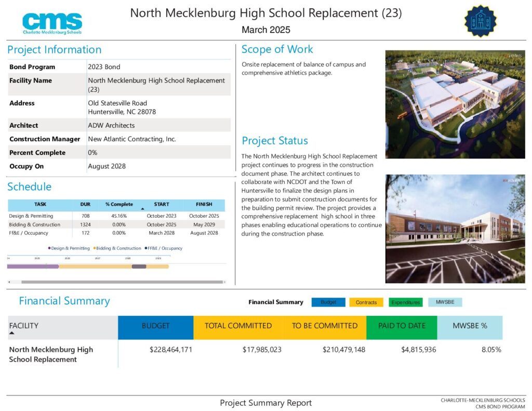Image resolution: width=532 pixels, height=411 pixels.
Task: Select the MWSBE legend button
Action: [445, 302]
